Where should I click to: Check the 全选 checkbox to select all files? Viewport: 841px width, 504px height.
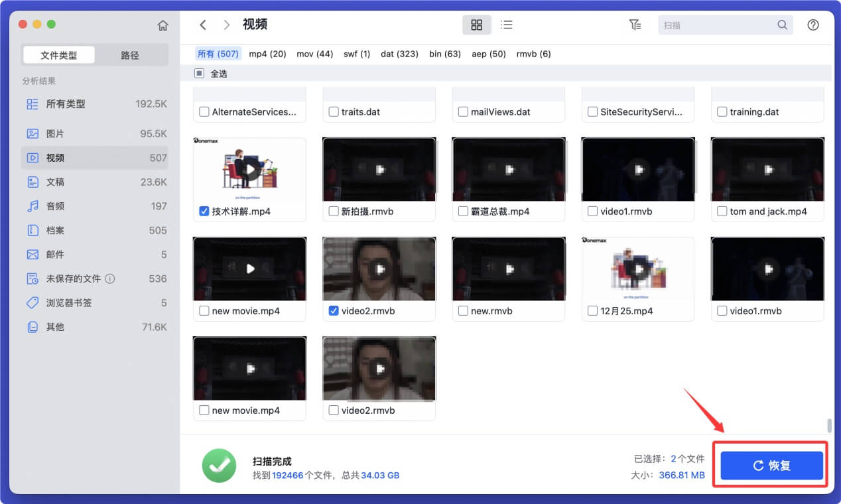(198, 73)
